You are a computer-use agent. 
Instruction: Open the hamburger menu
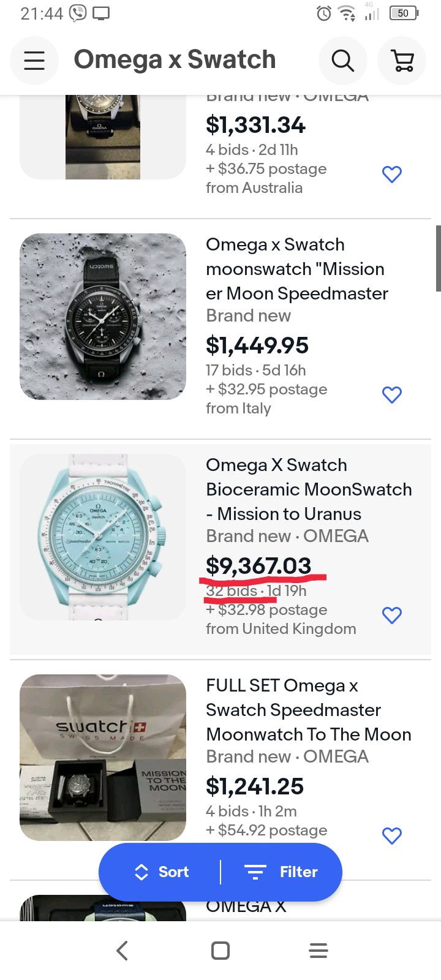click(34, 60)
